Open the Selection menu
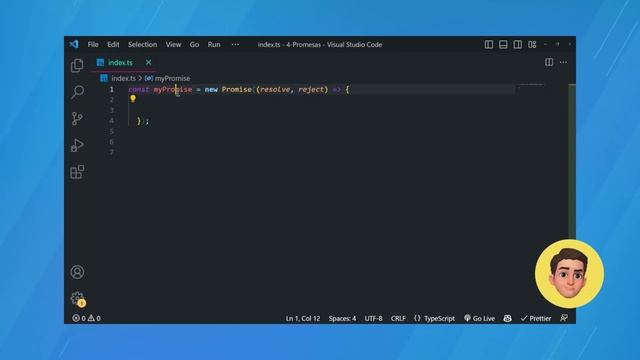This screenshot has width=640, height=360. tap(142, 44)
